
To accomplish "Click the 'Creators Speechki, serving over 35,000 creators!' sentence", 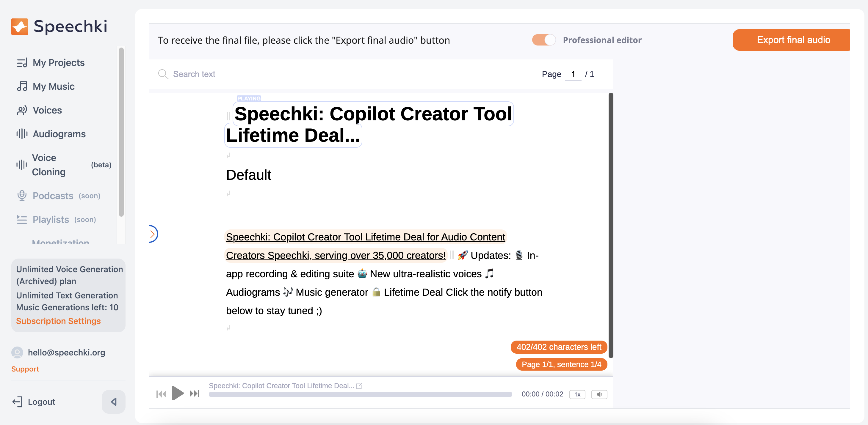I will point(336,256).
